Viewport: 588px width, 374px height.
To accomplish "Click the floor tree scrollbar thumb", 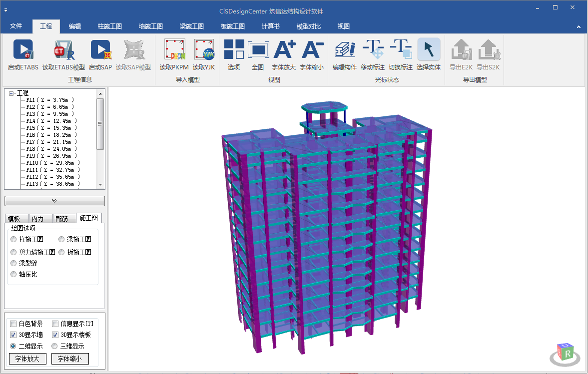I will click(x=100, y=124).
